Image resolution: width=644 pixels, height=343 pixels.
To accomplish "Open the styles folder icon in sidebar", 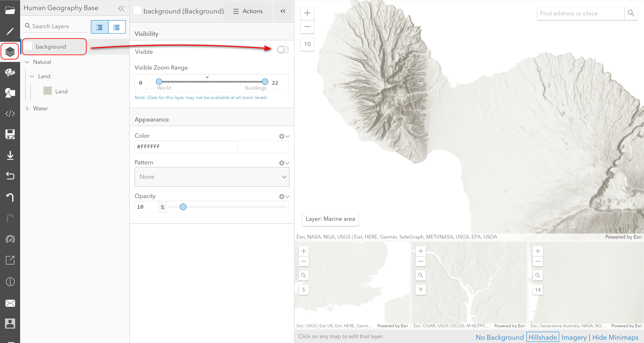I will tap(10, 10).
